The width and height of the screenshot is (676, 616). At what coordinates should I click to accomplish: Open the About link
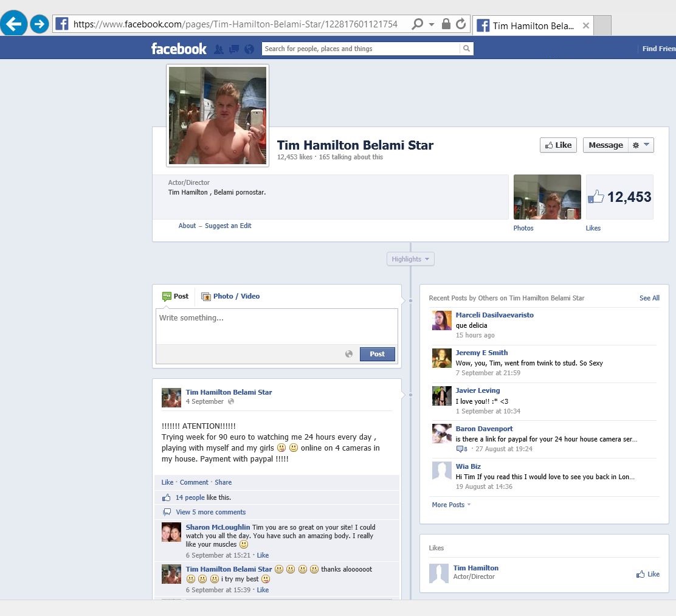click(187, 226)
